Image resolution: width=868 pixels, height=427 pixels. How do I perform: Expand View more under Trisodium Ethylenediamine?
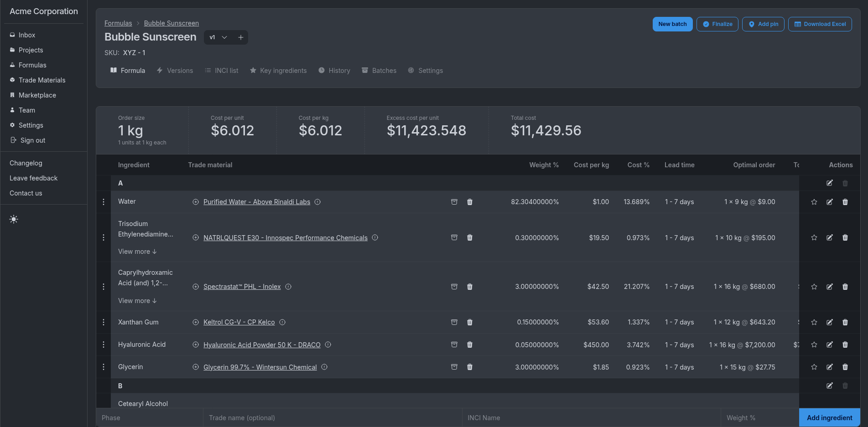tap(137, 252)
